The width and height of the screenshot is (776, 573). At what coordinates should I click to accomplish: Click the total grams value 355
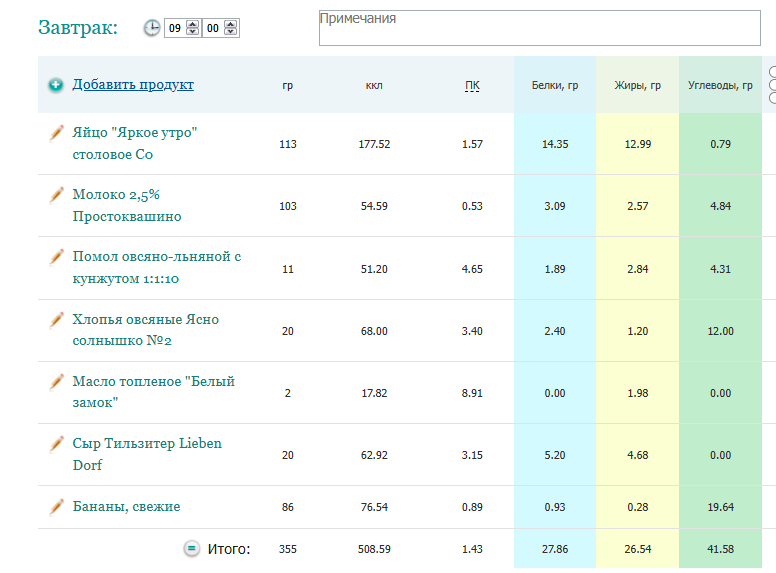click(288, 549)
